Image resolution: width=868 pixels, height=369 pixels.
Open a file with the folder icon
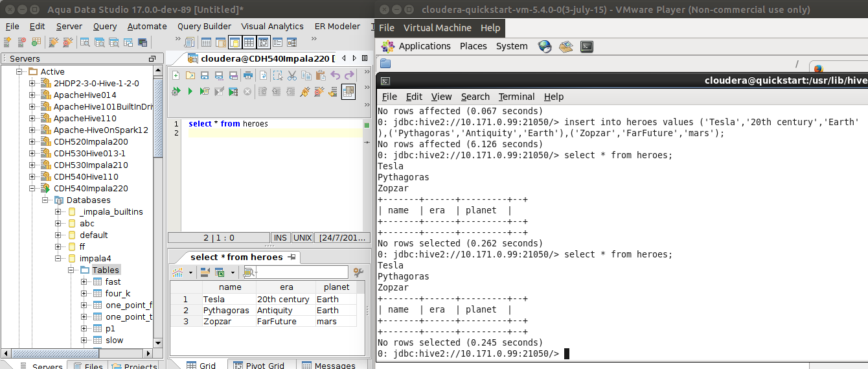coord(190,75)
